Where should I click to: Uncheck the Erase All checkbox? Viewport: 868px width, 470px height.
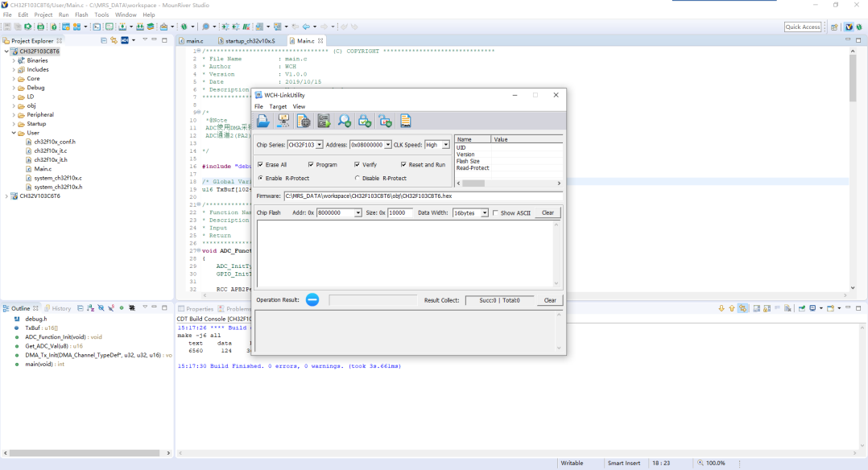261,164
